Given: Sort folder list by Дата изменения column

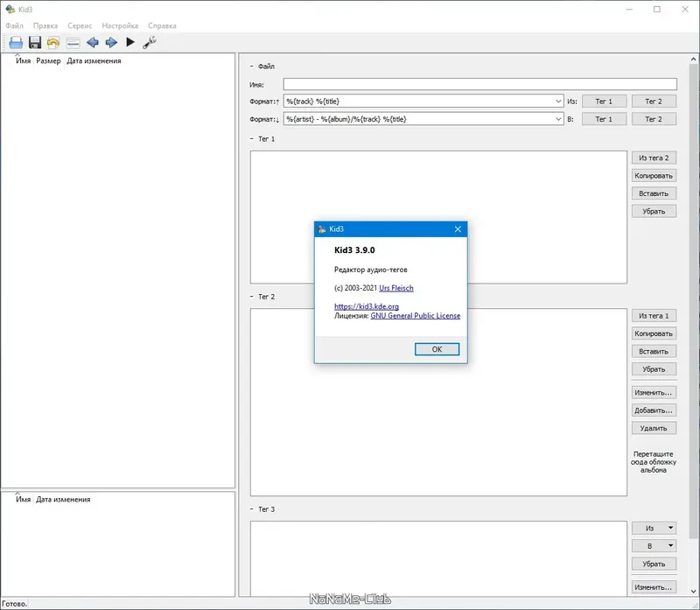Looking at the screenshot, I should coord(63,499).
